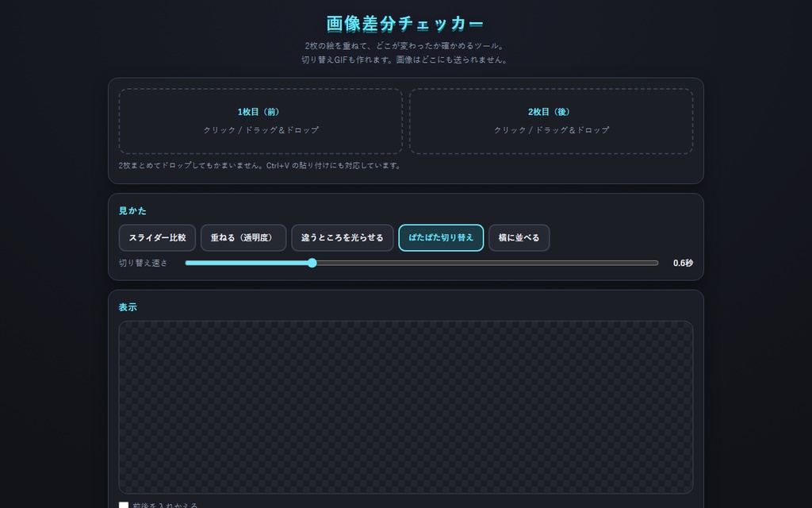Select the ぱたぱた切り替え view mode
Image resolution: width=812 pixels, height=508 pixels.
coord(441,238)
